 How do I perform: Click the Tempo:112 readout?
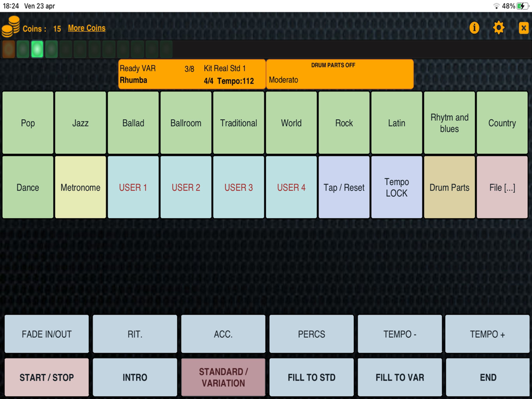click(236, 81)
